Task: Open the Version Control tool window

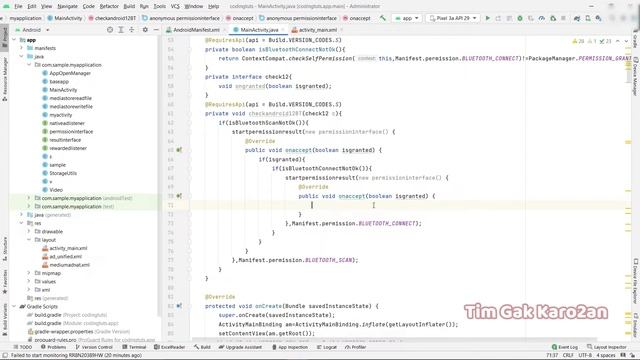Action: (93, 347)
